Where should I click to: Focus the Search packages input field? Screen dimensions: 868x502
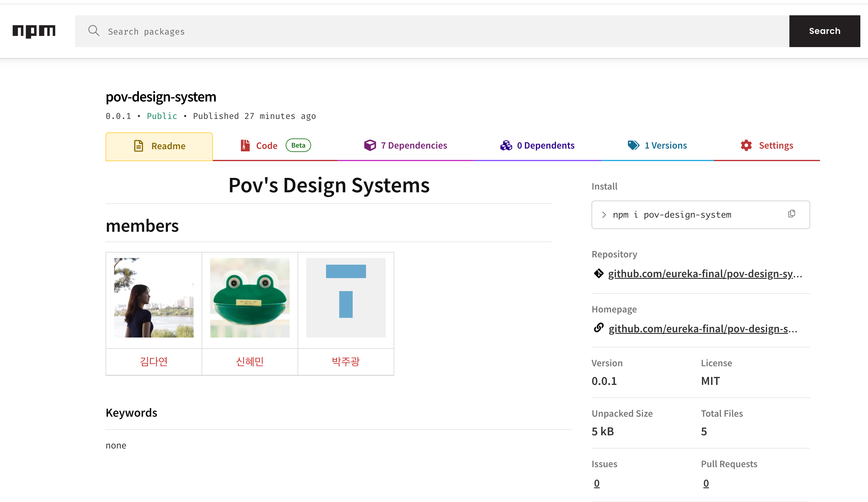point(432,31)
